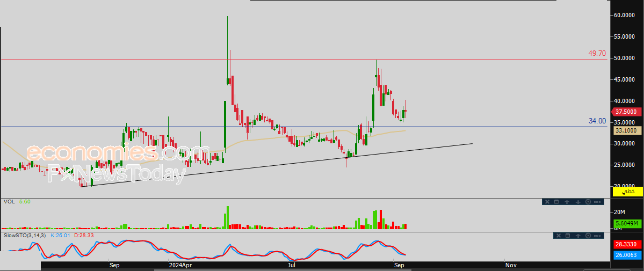Click the K:26.01 stochastic legend value

pyautogui.click(x=60, y=236)
